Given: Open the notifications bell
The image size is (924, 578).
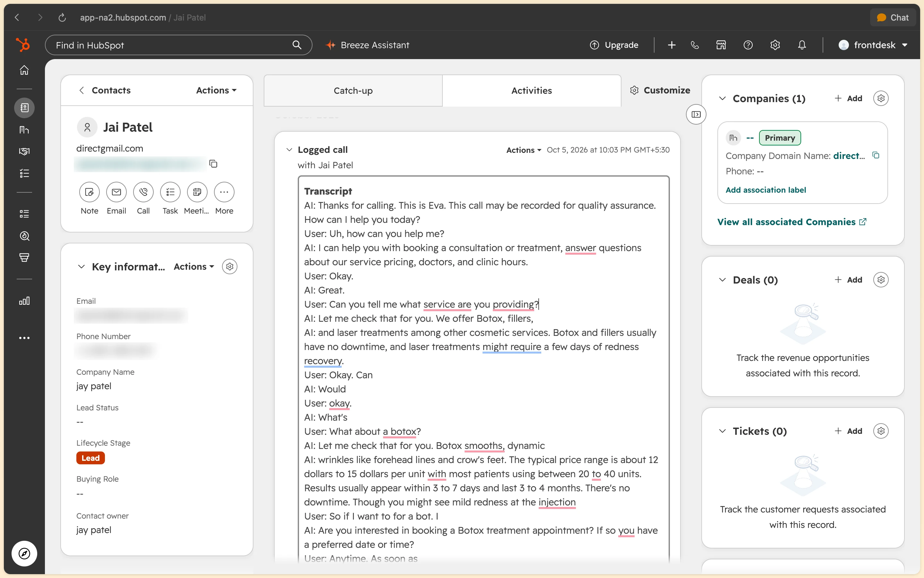Looking at the screenshot, I should click(x=802, y=45).
